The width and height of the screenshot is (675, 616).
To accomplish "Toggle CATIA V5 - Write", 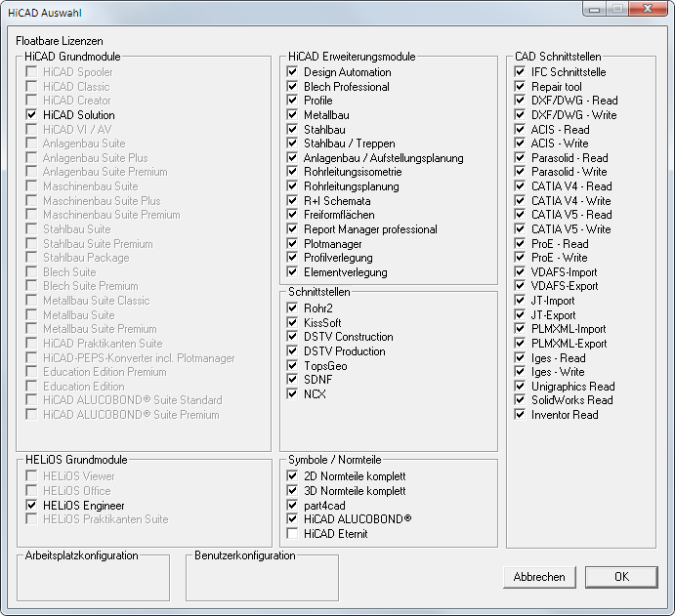I will 520,229.
